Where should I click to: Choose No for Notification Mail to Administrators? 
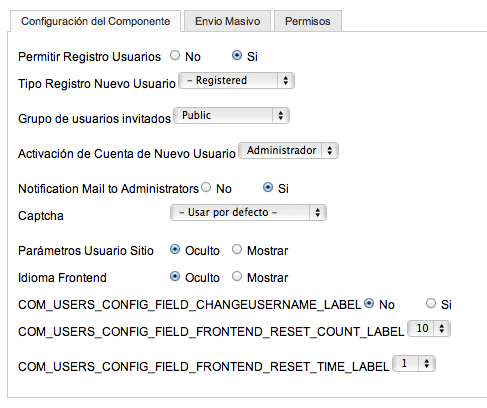pos(206,187)
